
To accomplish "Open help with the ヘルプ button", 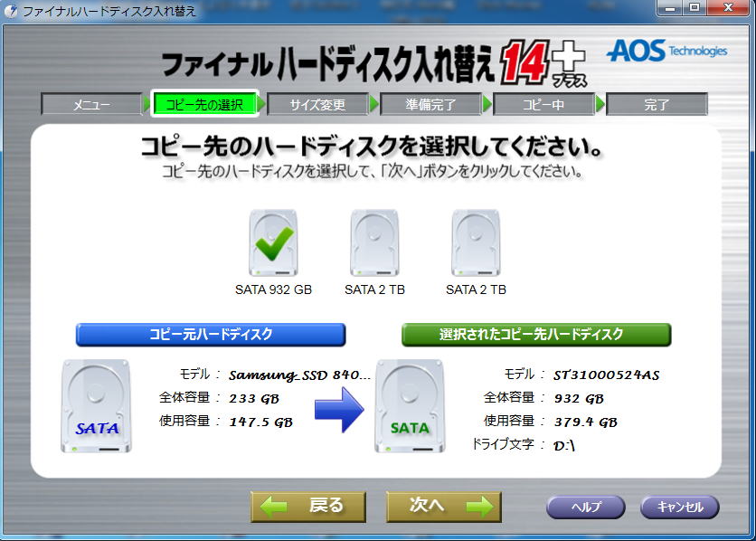I will [x=585, y=507].
